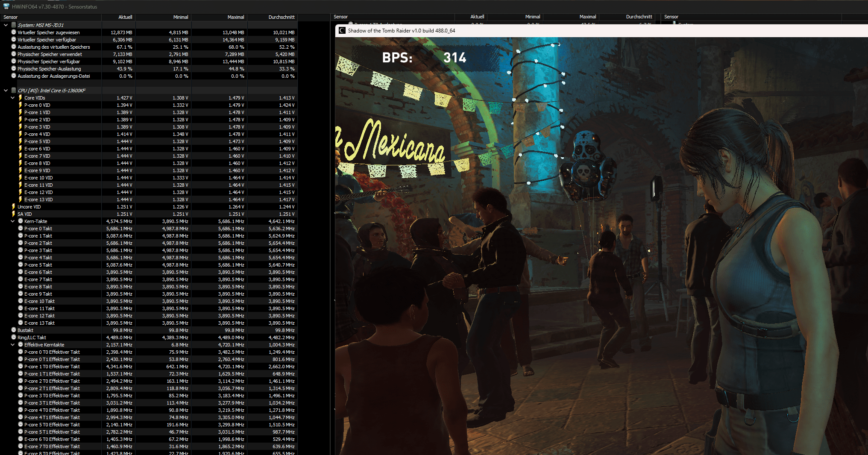Click the Uncore VID minimum 1.226 V
This screenshot has height=455, width=868.
coord(180,206)
